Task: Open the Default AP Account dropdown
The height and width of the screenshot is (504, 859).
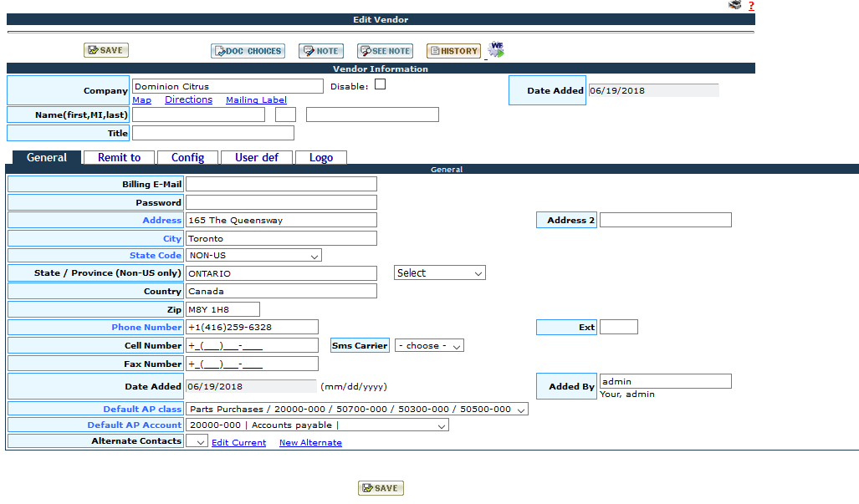Action: point(317,425)
